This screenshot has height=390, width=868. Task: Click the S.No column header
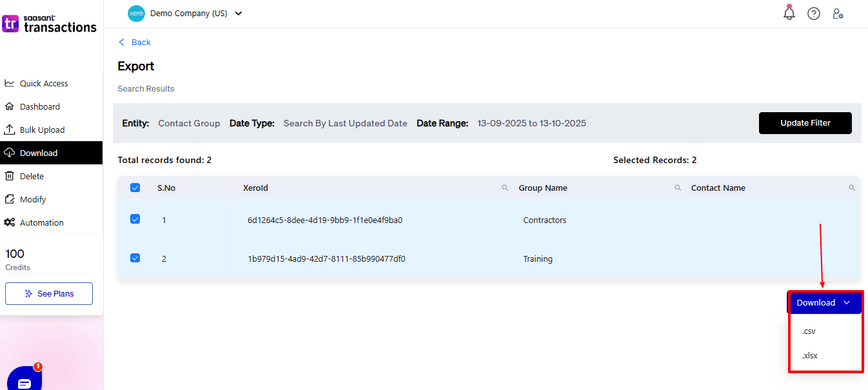point(166,188)
